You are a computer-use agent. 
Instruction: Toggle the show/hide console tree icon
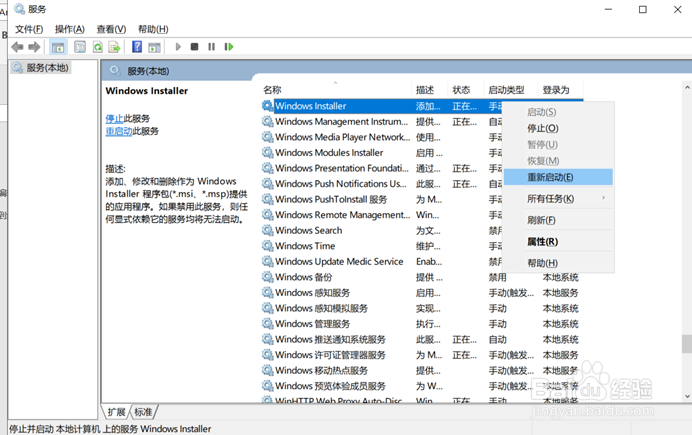(58, 47)
